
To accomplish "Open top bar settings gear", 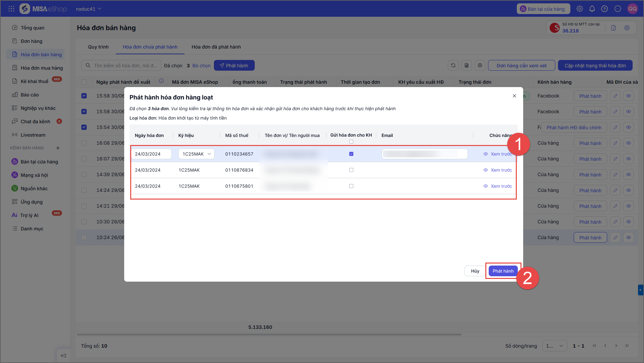I will pyautogui.click(x=580, y=9).
